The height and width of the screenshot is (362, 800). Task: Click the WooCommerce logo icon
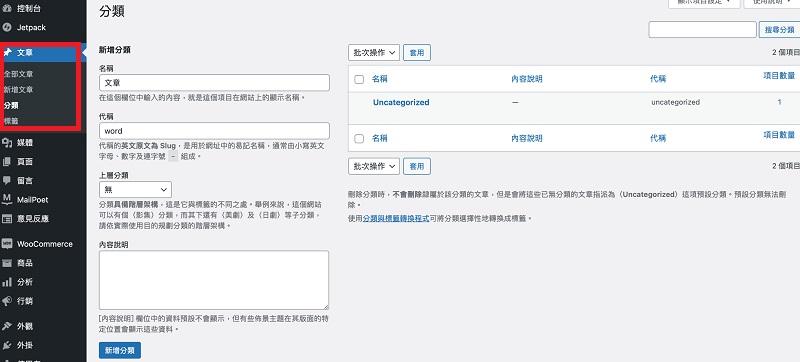click(7, 244)
